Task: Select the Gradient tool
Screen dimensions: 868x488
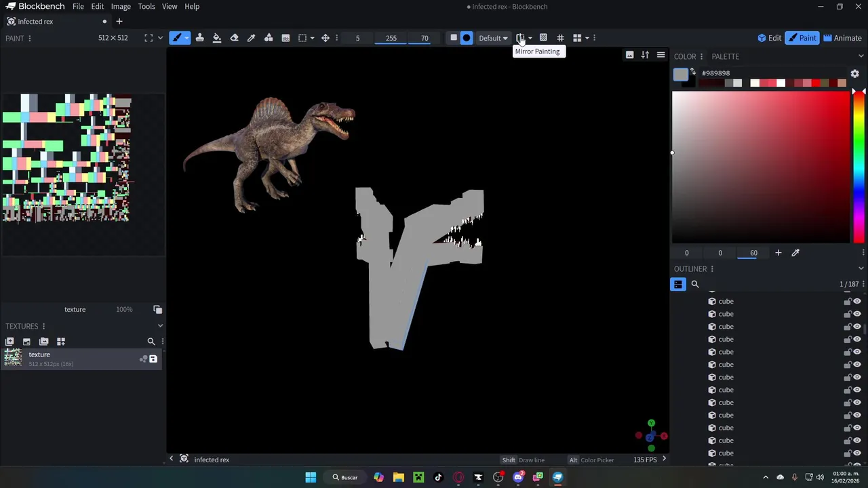Action: point(285,38)
